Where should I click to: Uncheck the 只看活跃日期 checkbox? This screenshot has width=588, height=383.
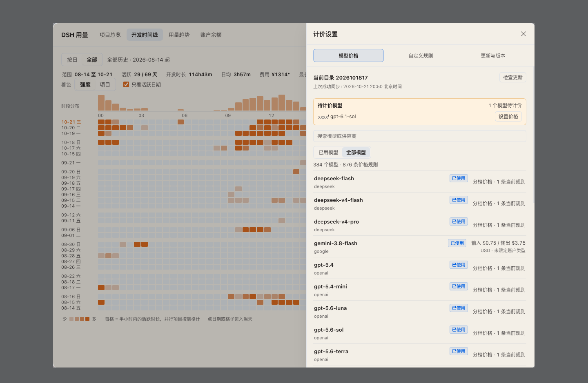point(126,85)
